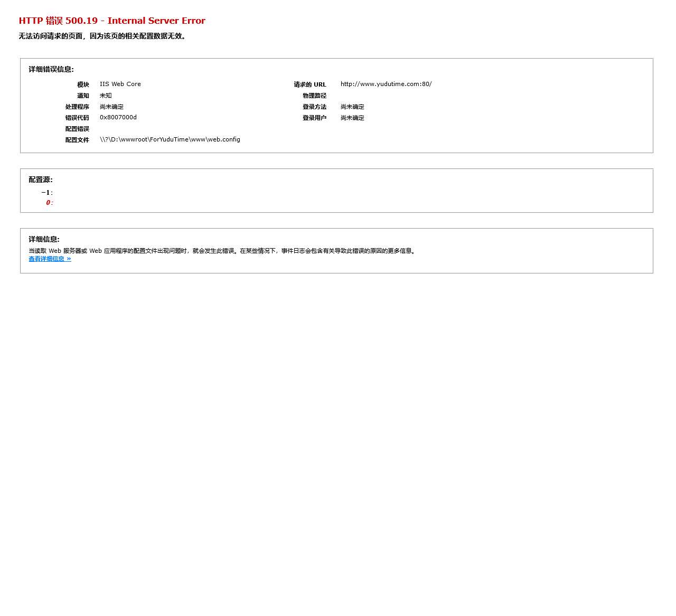Click the 配置文件 label
The image size is (676, 616).
pyautogui.click(x=77, y=140)
